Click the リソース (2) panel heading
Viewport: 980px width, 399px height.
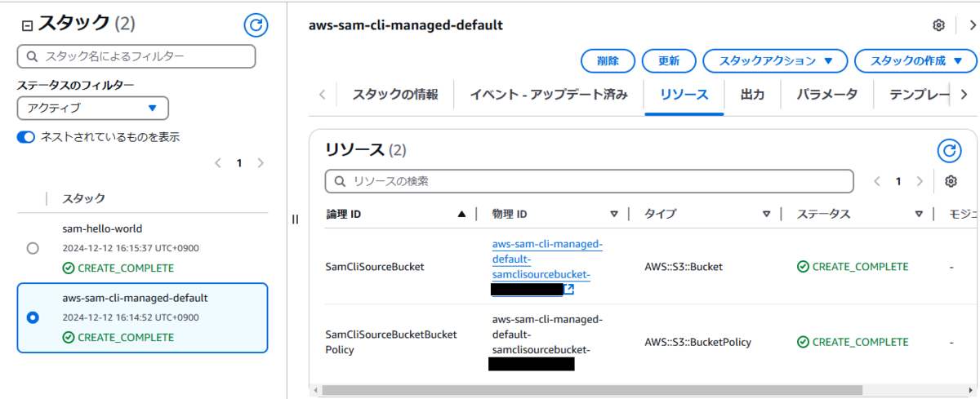coord(366,150)
